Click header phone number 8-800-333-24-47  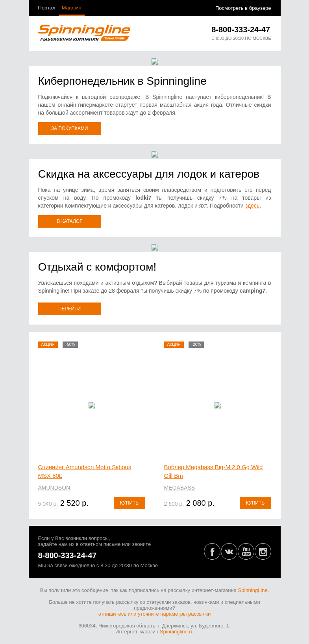point(241,30)
